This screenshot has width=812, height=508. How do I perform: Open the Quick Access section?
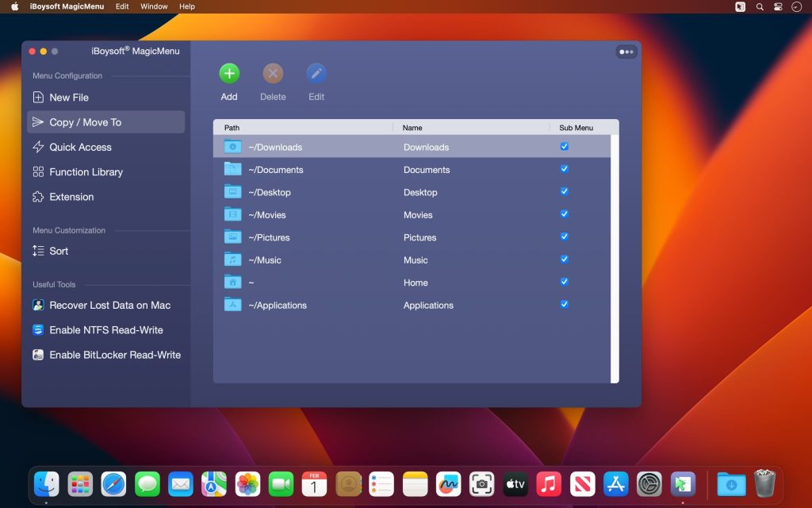click(36, 147)
